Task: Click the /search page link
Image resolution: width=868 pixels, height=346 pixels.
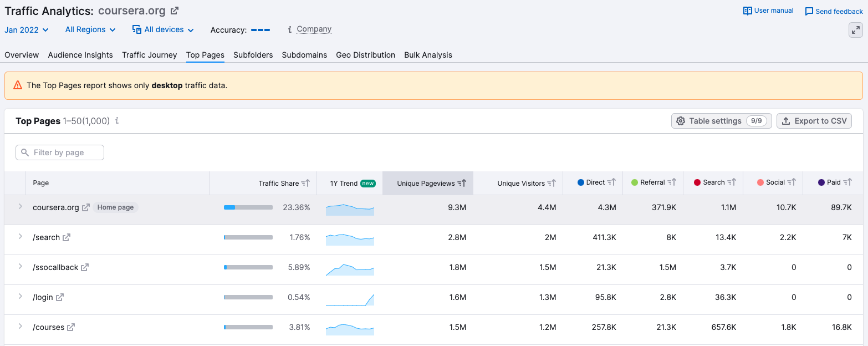Action: click(46, 237)
